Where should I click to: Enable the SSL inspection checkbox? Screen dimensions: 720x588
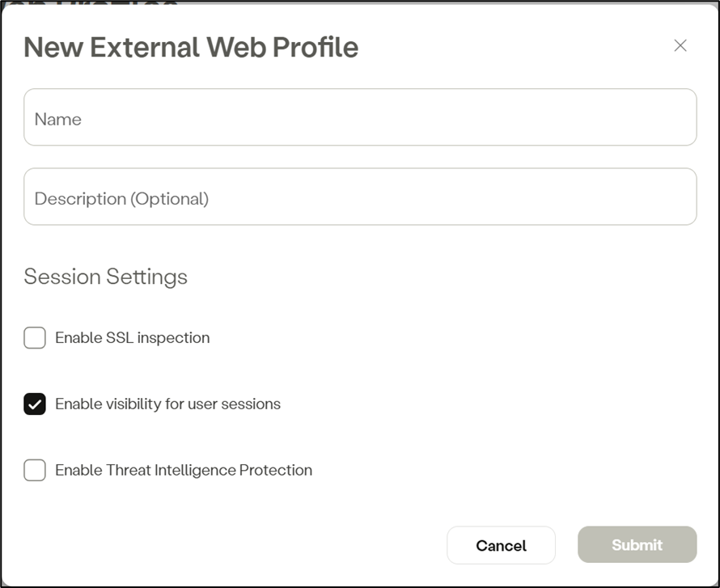35,337
